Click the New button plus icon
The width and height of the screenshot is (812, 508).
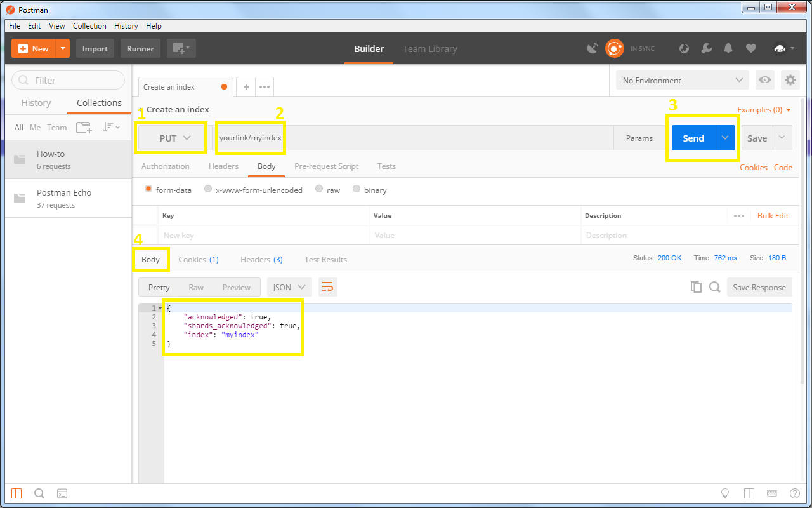(23, 48)
